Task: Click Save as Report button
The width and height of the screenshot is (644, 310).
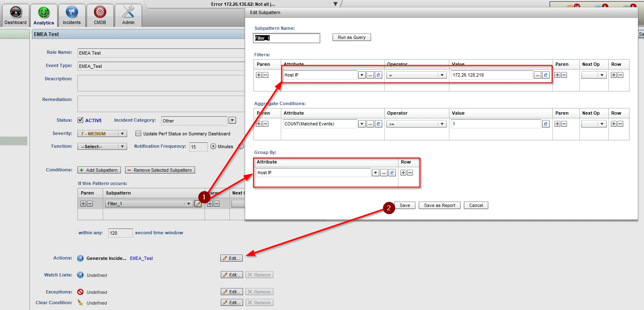Action: [x=439, y=205]
